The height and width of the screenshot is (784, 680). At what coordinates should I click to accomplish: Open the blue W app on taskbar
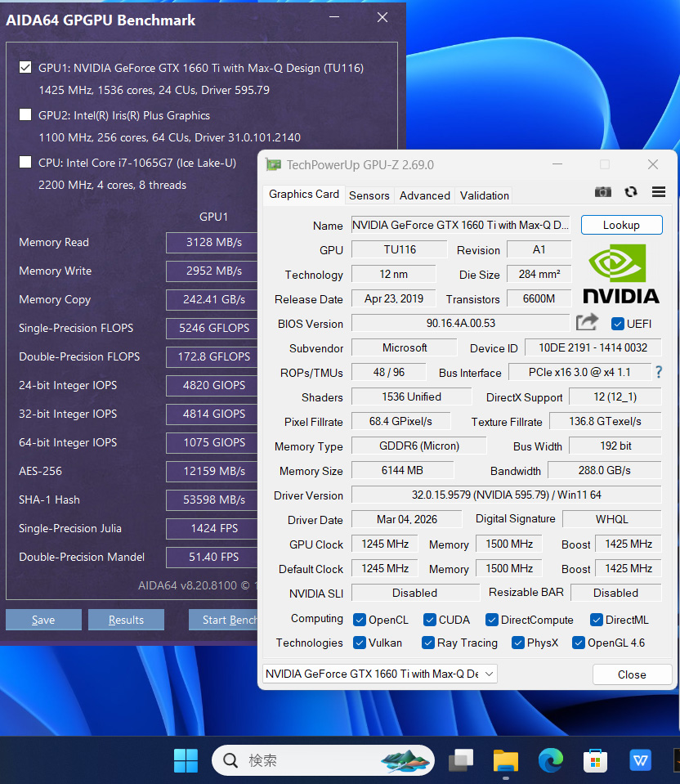click(x=640, y=760)
